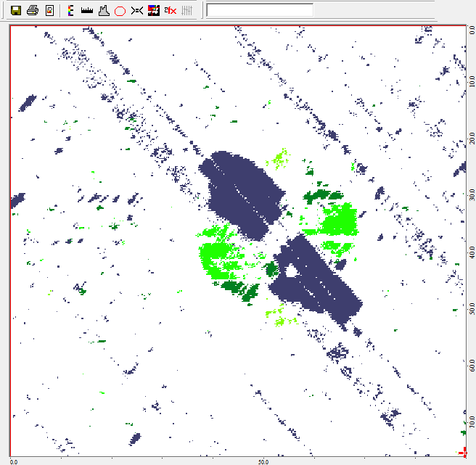Select the red circle region tool
Image resolution: width=476 pixels, height=465 pixels.
(120, 10)
